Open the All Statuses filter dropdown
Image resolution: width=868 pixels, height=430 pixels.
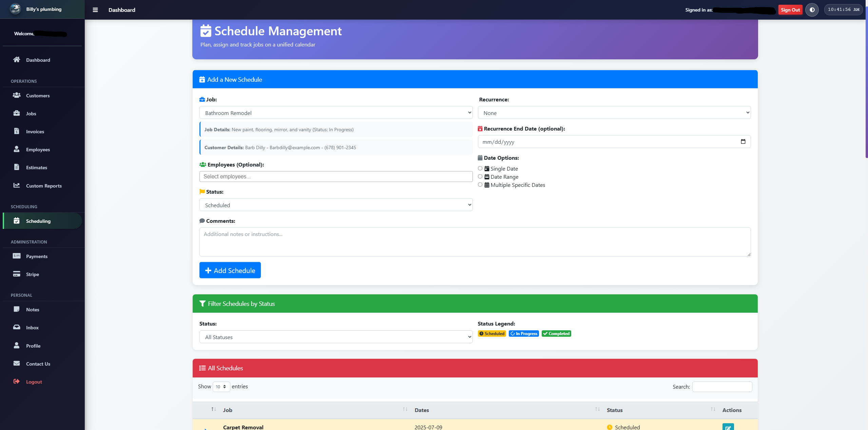tap(336, 337)
